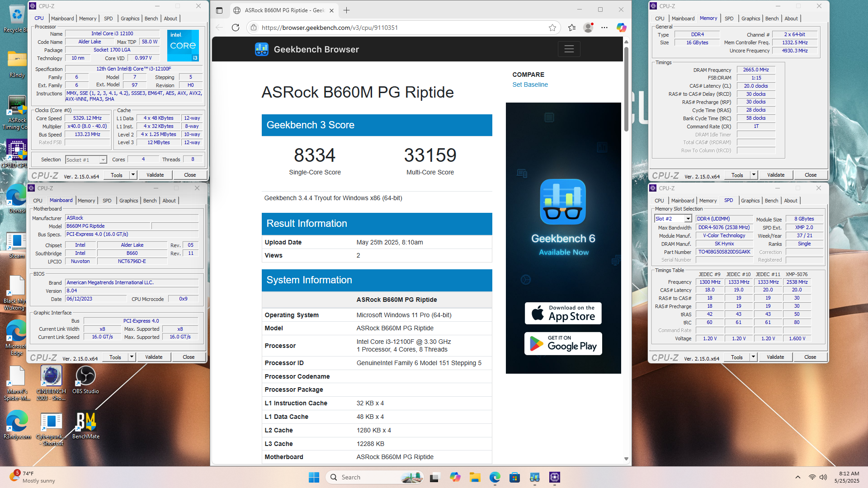Viewport: 868px width, 488px height.
Task: Open the Cyberpunk shortcut on desktop
Action: click(51, 428)
